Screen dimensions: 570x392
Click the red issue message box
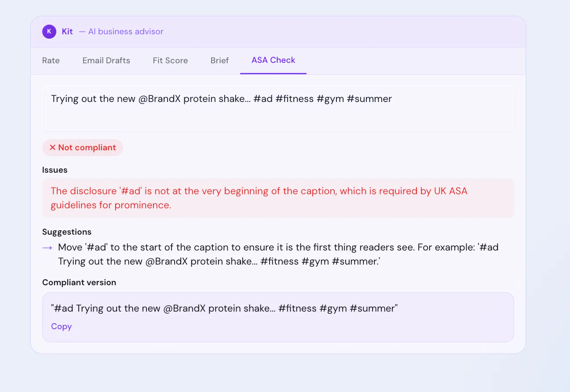pos(278,198)
